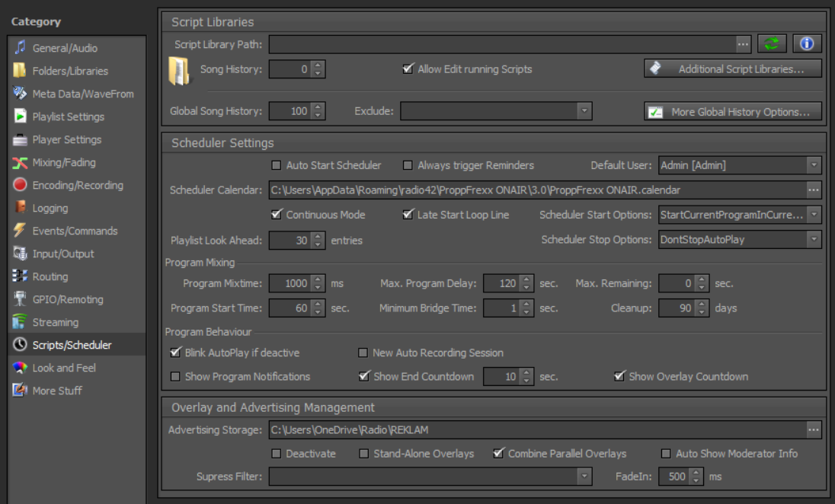835x504 pixels.
Task: Click the Additional Script Libraries button
Action: [x=732, y=69]
